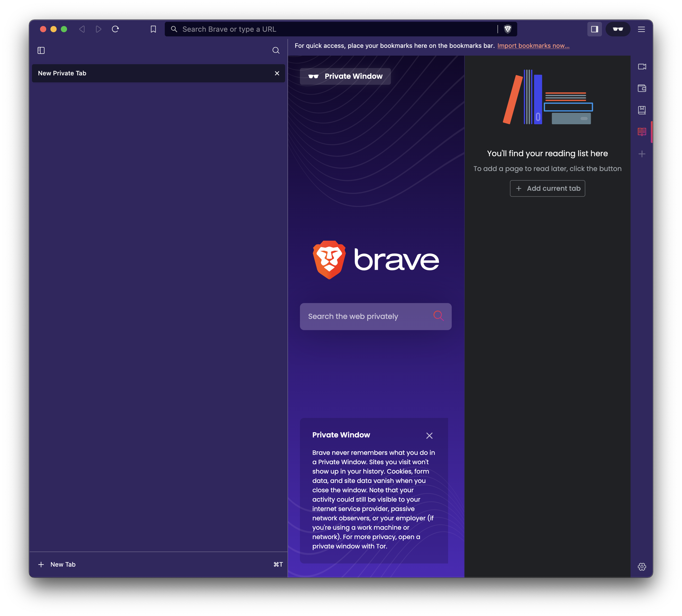The image size is (682, 616).
Task: Toggle the vertical tabs panel collapsed
Action: (41, 50)
